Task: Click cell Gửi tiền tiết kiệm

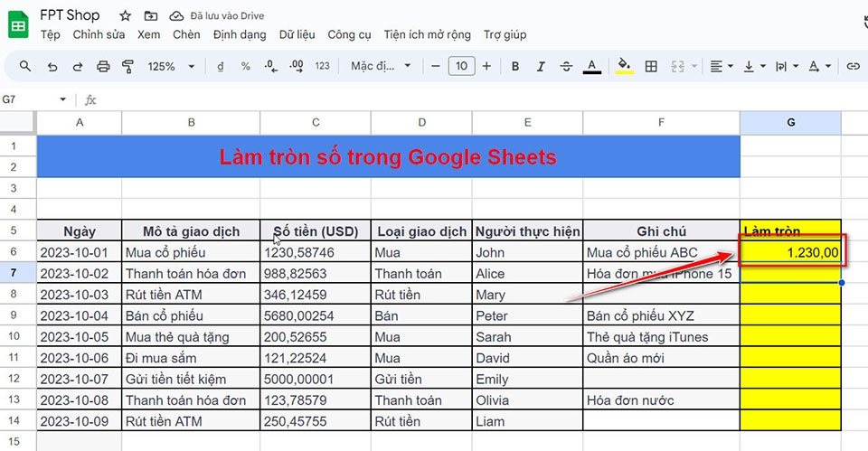Action: tap(191, 379)
